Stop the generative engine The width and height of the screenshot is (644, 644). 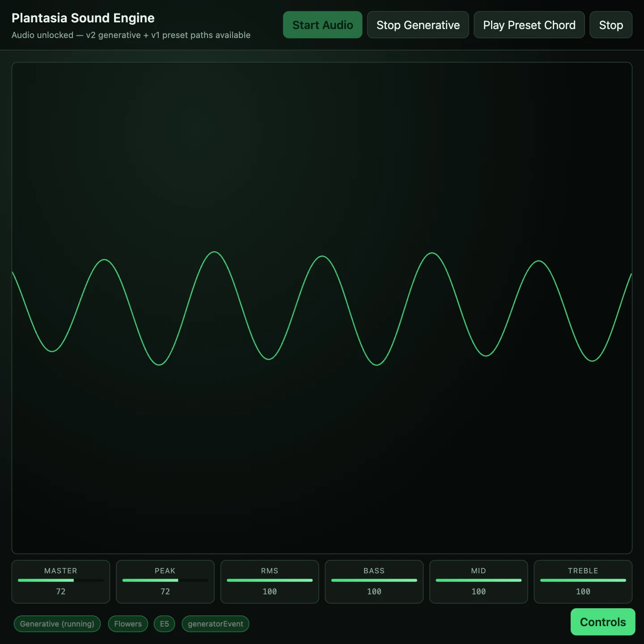point(418,25)
